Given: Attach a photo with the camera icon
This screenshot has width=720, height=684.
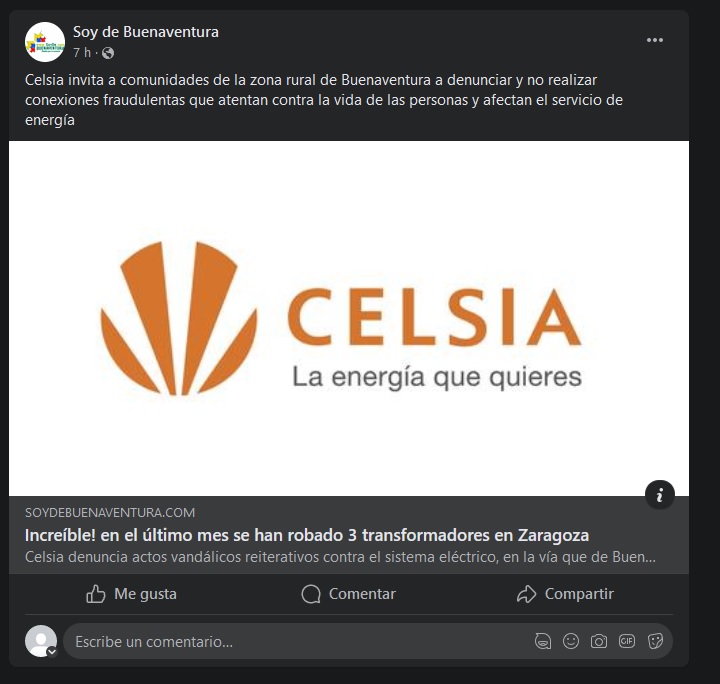Looking at the screenshot, I should point(599,641).
